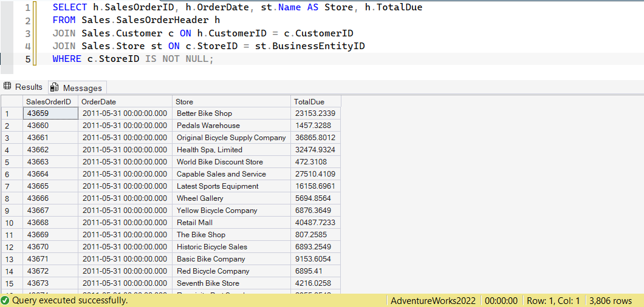Click the WHERE keyword on line 5
This screenshot has width=644, height=307.
(67, 59)
